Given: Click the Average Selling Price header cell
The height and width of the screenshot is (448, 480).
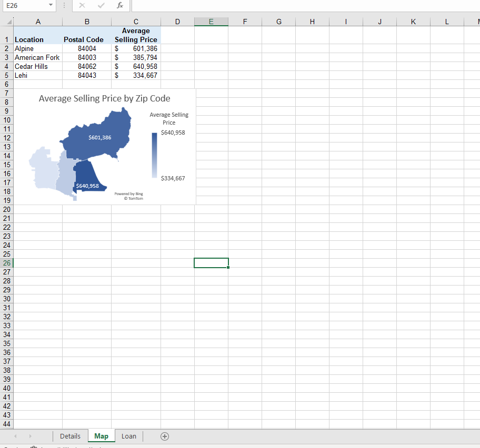Looking at the screenshot, I should 136,35.
